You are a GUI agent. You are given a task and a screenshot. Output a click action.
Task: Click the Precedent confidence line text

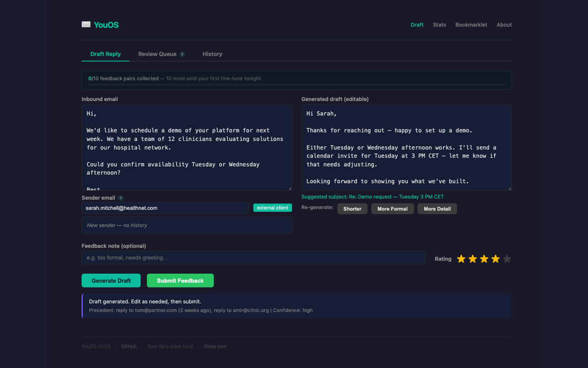click(x=201, y=310)
